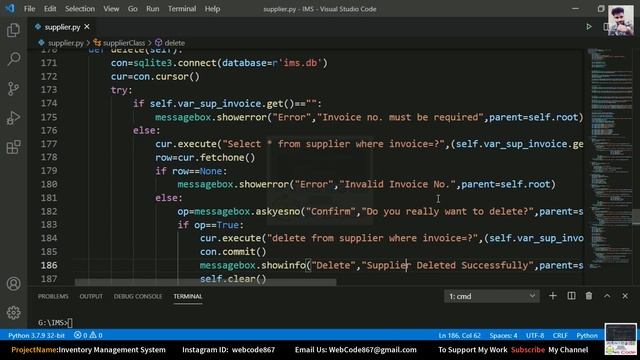This screenshot has height=360, width=640.
Task: Open the View menu
Action: pos(111,9)
